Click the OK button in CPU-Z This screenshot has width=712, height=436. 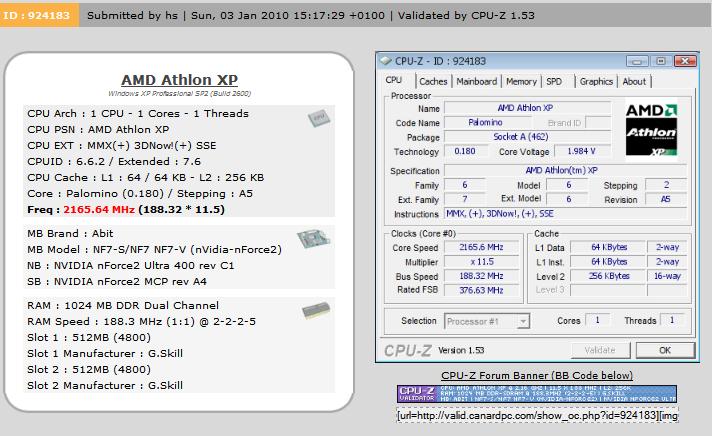point(665,350)
